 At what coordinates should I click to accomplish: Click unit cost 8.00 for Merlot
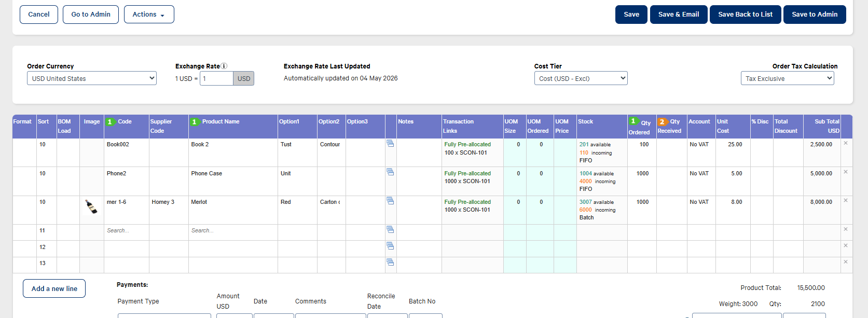point(737,202)
